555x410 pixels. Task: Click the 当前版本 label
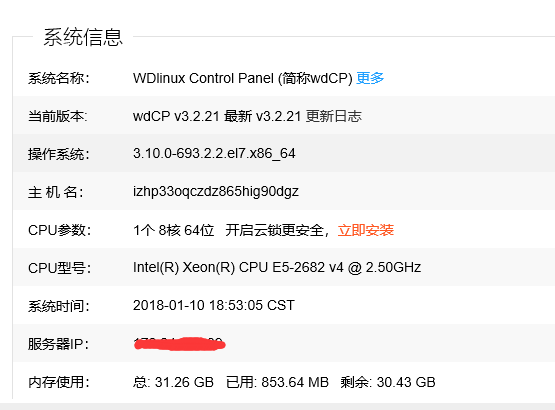click(58, 116)
